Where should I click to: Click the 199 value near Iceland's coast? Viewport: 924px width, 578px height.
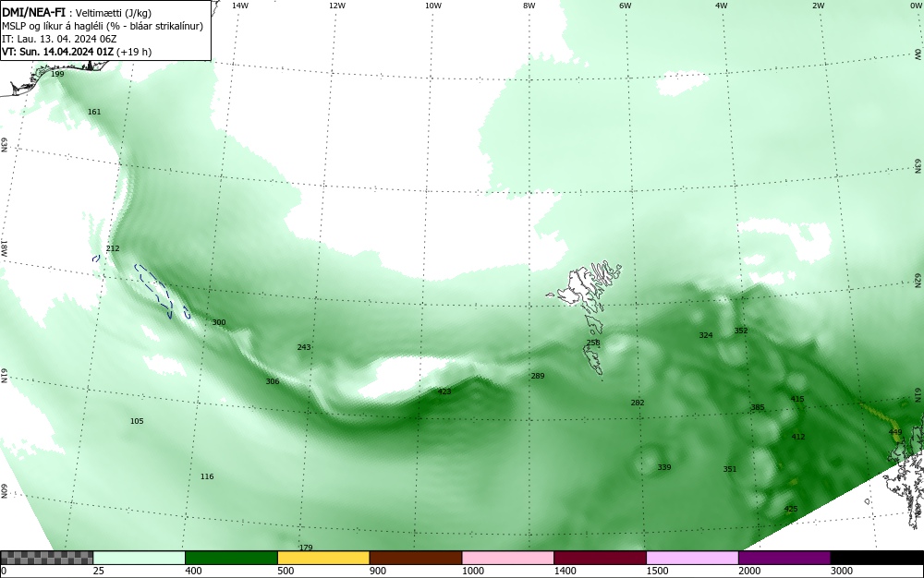click(57, 74)
